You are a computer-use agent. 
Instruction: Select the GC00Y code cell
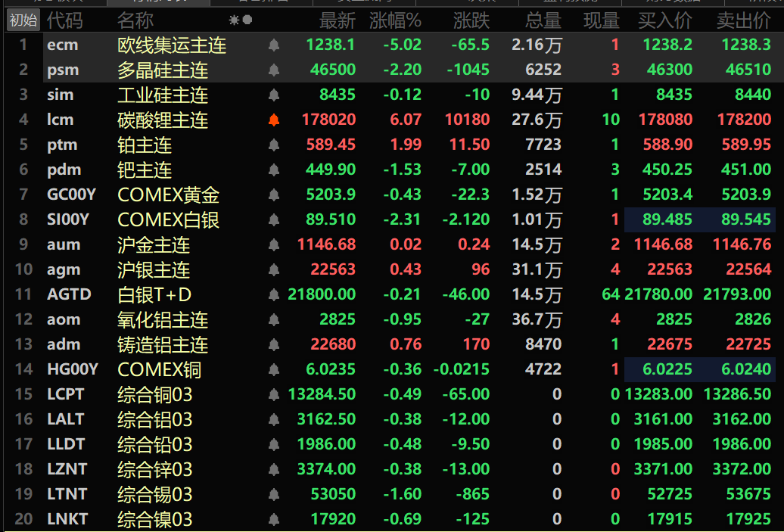pos(71,194)
